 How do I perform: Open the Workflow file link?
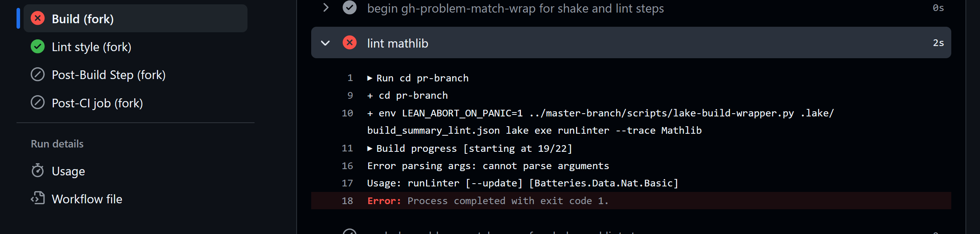pos(87,199)
